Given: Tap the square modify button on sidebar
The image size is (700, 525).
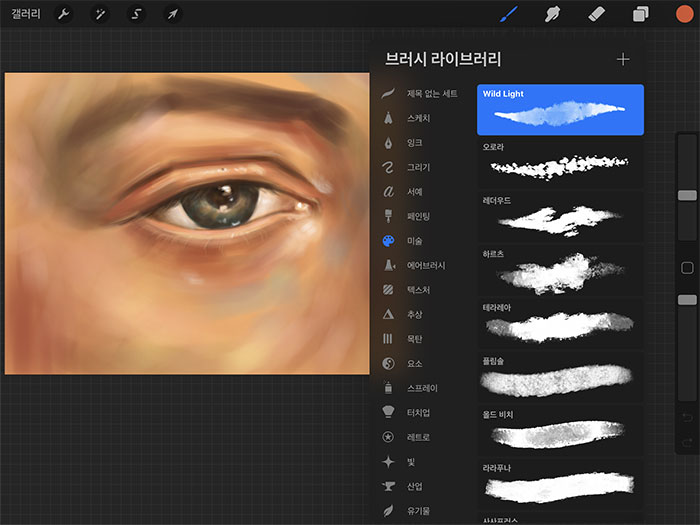Looking at the screenshot, I should tap(687, 268).
